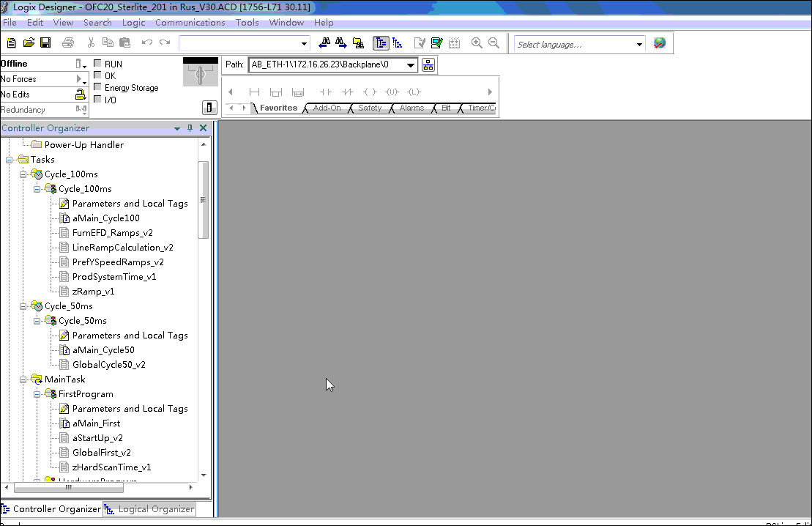812x526 pixels.
Task: Toggle the Controller Organizer view icon
Action: coord(381,43)
